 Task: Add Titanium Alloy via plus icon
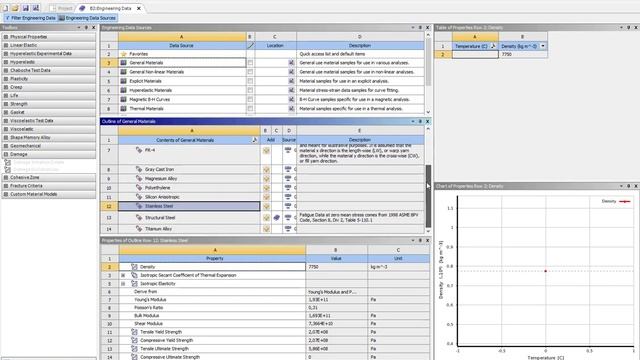pos(266,229)
